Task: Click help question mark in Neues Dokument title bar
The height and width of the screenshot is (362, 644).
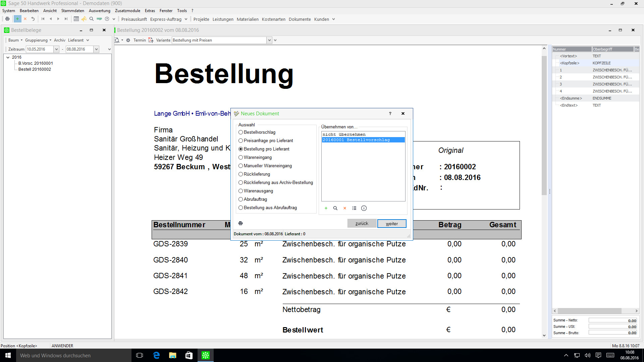Action: [x=390, y=114]
